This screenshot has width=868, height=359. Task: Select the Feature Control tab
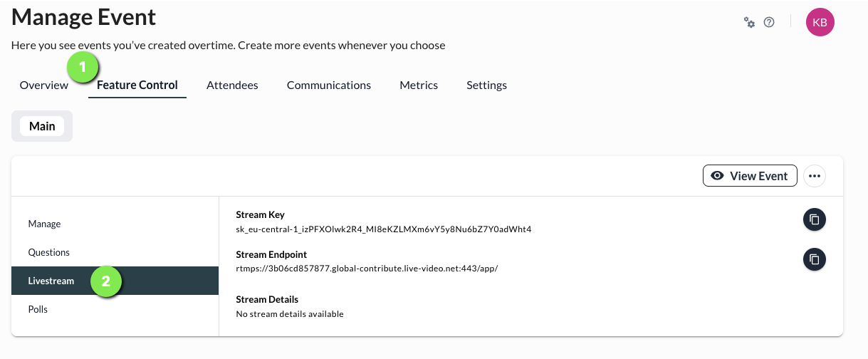pyautogui.click(x=137, y=85)
